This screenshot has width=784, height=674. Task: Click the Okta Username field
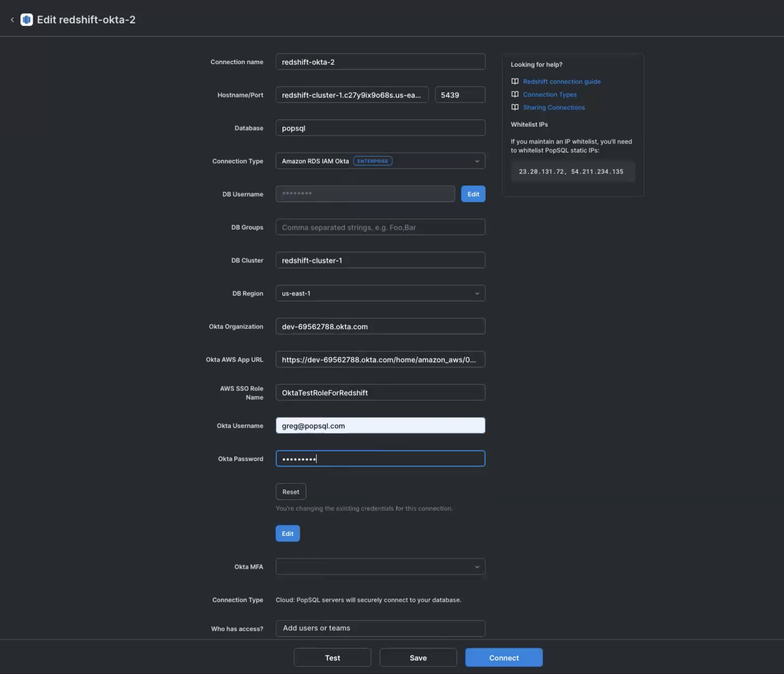380,426
